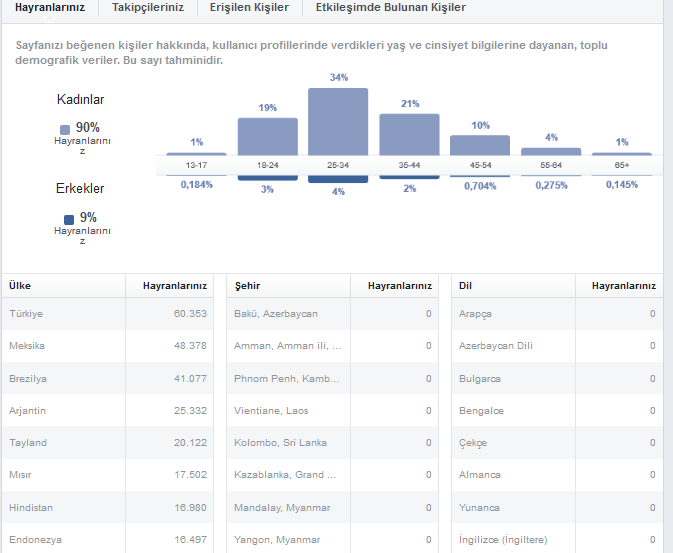The image size is (673, 553).
Task: Select the men's 25-34 bar showing 4%
Action: (x=338, y=179)
